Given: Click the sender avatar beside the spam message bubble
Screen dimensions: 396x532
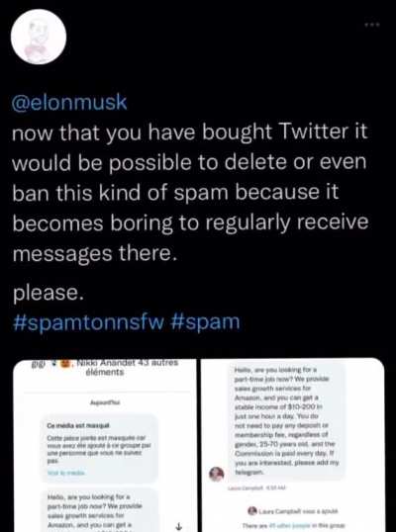Looking at the screenshot, I should pyautogui.click(x=217, y=474).
